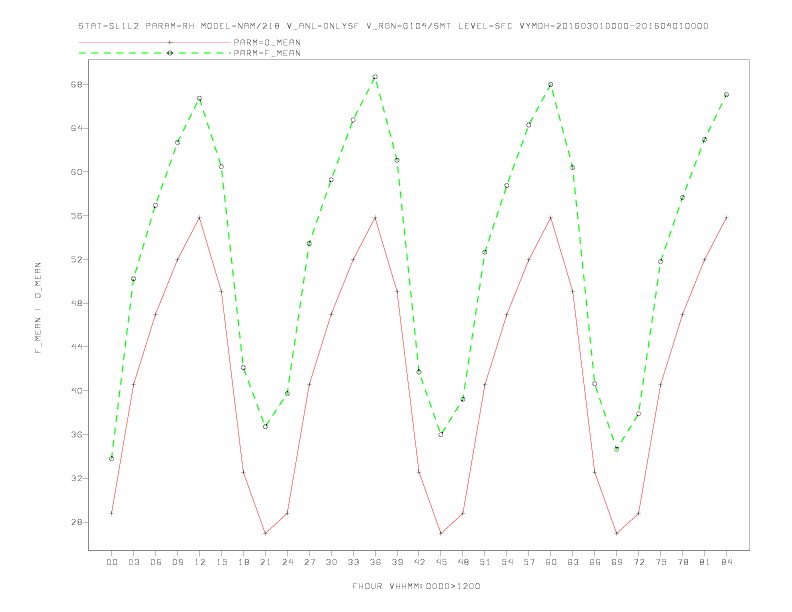Click the y-axis tick label 36
Image resolution: width=792 pixels, height=612 pixels.
tap(76, 434)
